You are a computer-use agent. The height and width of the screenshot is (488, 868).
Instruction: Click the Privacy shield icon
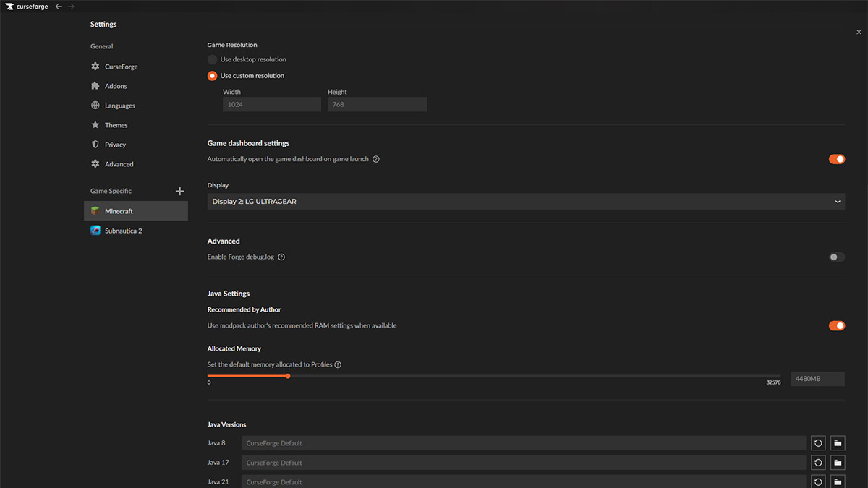(x=95, y=145)
